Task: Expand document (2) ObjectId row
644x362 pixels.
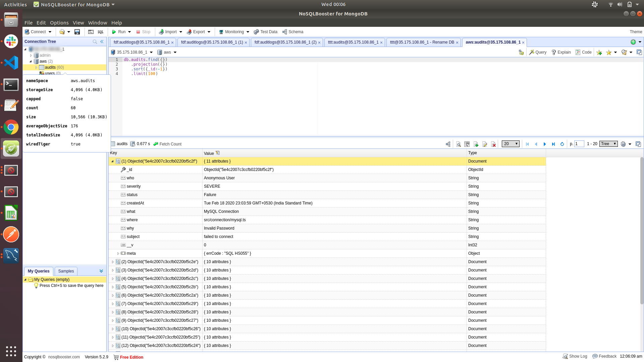Action: point(113,262)
